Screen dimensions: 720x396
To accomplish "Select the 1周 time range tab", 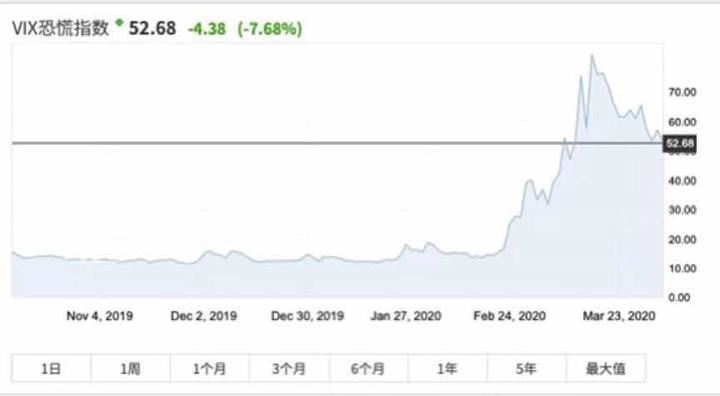I will tap(130, 368).
